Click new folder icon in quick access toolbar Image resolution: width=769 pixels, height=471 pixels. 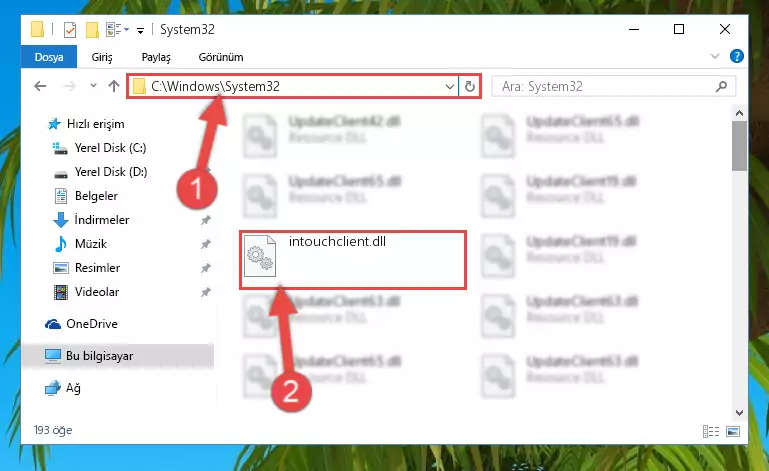[92, 30]
